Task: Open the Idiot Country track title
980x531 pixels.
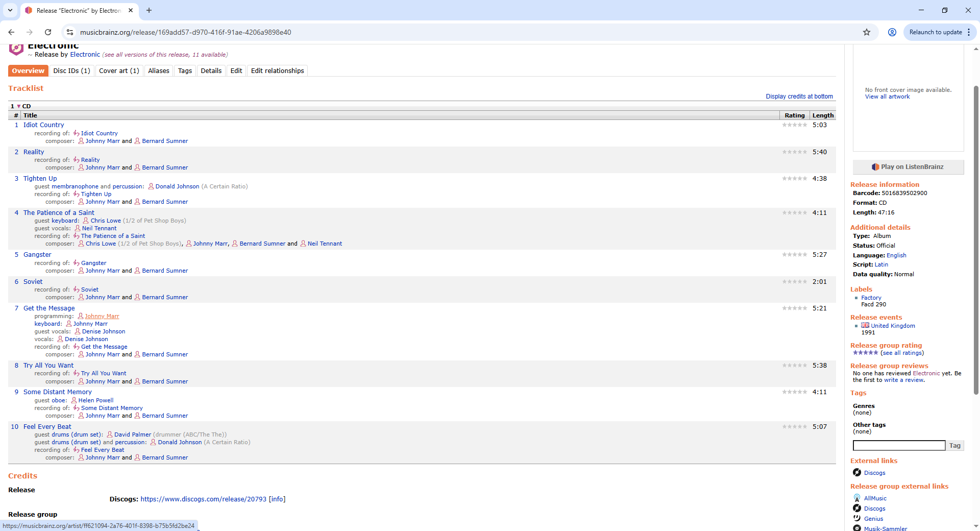Action: pyautogui.click(x=43, y=125)
